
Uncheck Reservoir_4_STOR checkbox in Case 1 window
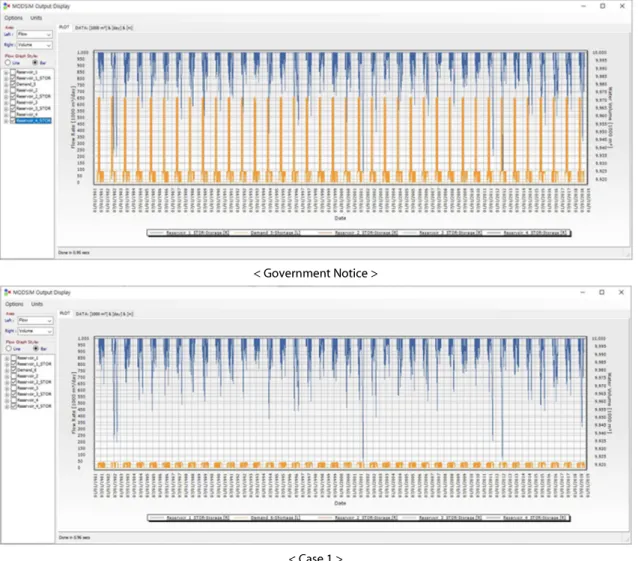(13, 406)
